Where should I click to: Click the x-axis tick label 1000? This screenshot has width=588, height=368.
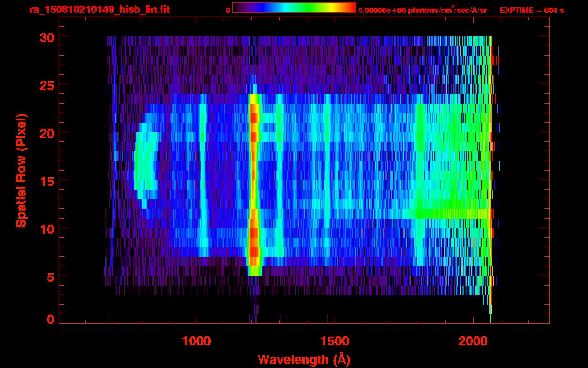196,341
